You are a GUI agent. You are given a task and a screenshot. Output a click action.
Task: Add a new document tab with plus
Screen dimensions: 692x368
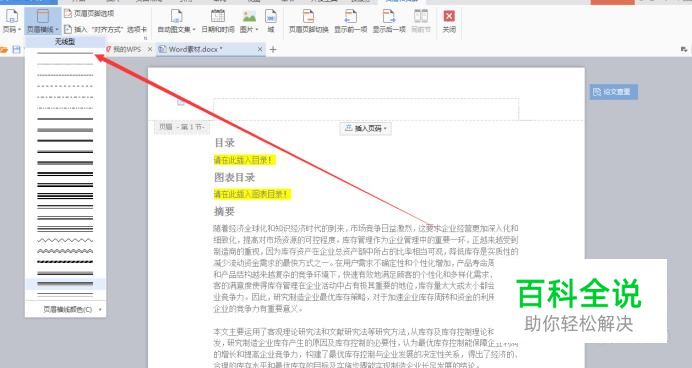(x=273, y=49)
